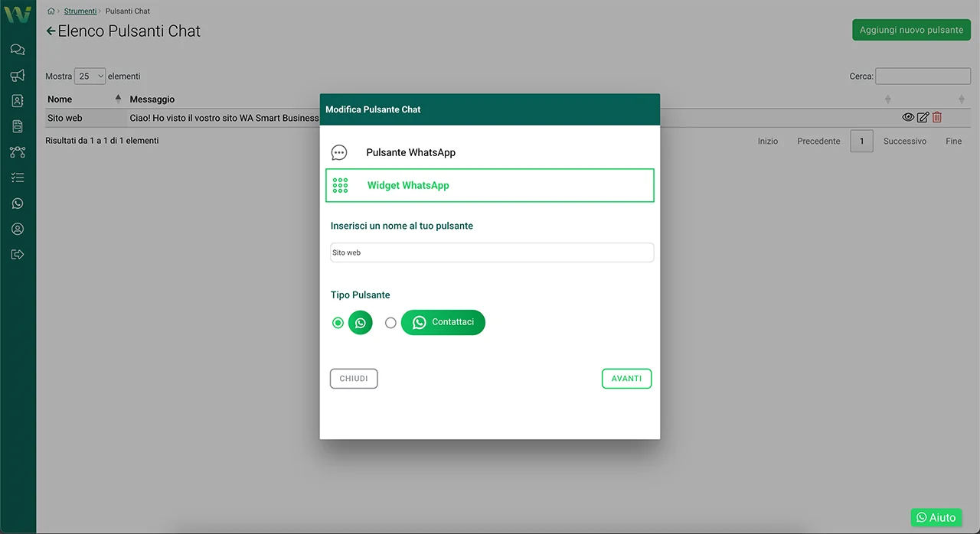This screenshot has width=980, height=534.
Task: Go to Fine pagination link
Action: [953, 141]
